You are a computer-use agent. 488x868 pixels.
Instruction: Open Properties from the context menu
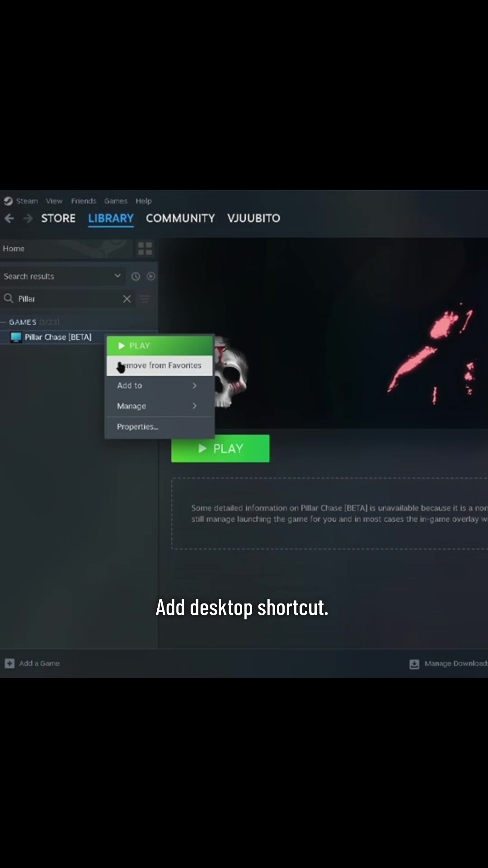coord(160,427)
